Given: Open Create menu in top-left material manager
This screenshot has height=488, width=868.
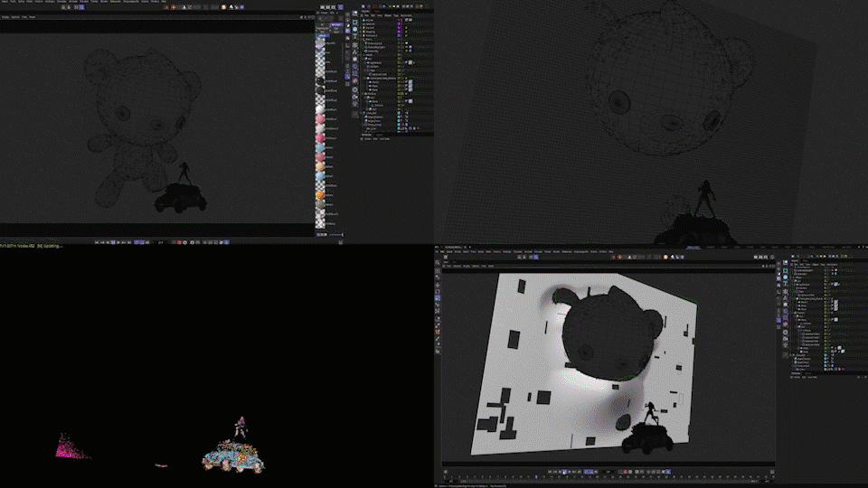Looking at the screenshot, I should tap(324, 13).
